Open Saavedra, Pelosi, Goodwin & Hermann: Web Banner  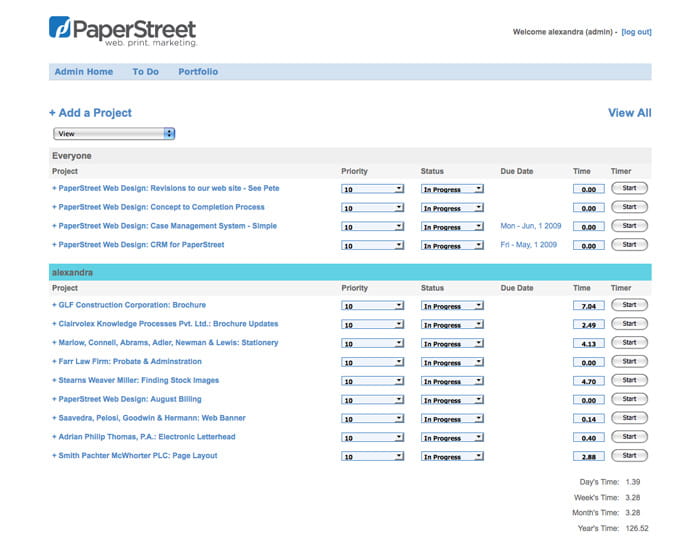tap(149, 418)
